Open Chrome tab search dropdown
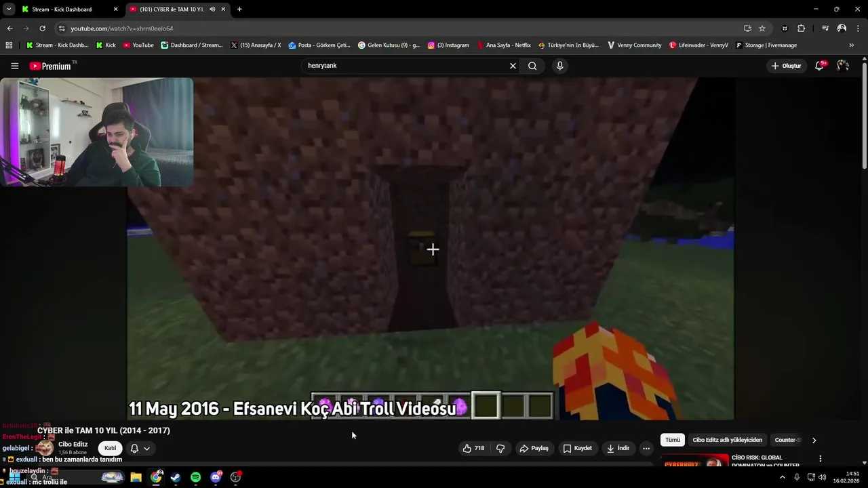The height and width of the screenshot is (488, 868). pyautogui.click(x=8, y=9)
